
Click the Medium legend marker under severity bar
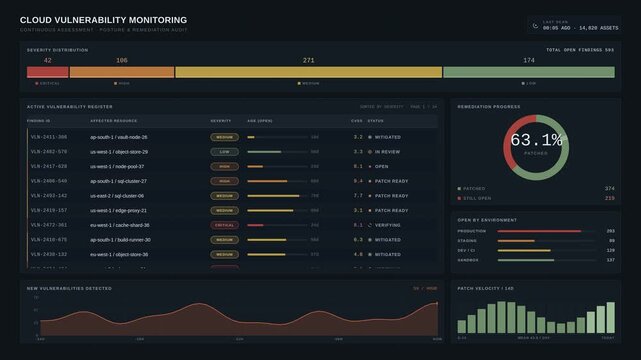tap(299, 83)
